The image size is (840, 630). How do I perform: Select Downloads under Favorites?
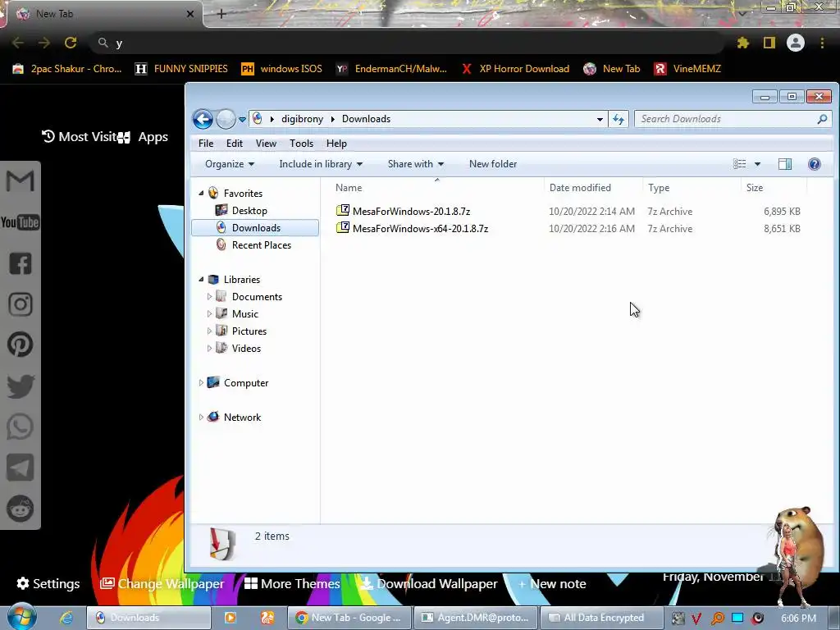[256, 228]
